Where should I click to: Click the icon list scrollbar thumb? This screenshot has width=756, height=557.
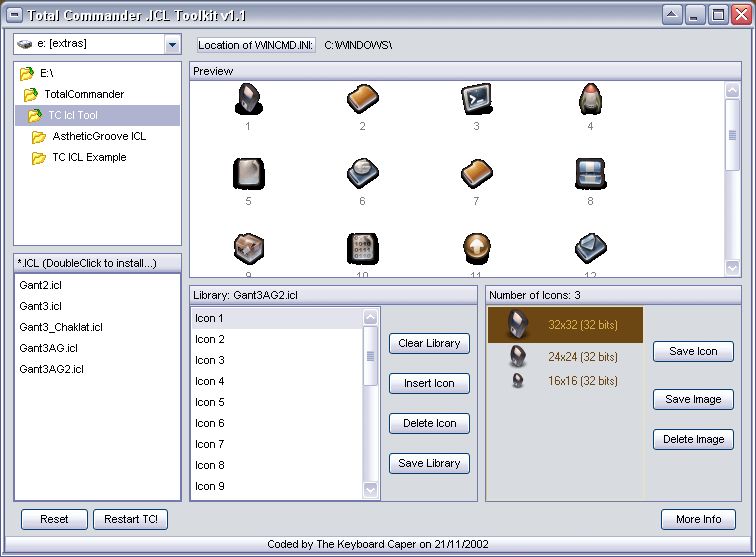coord(370,356)
